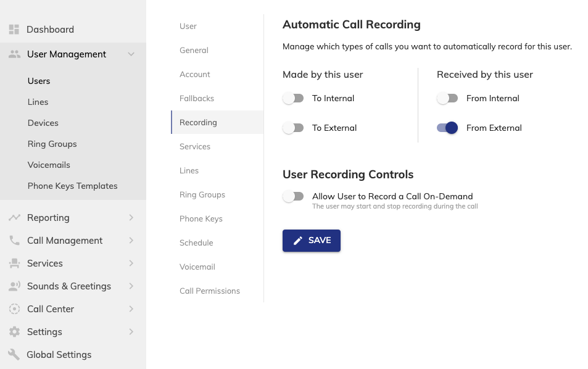Open the Lines tab in user settings

[x=218, y=170]
